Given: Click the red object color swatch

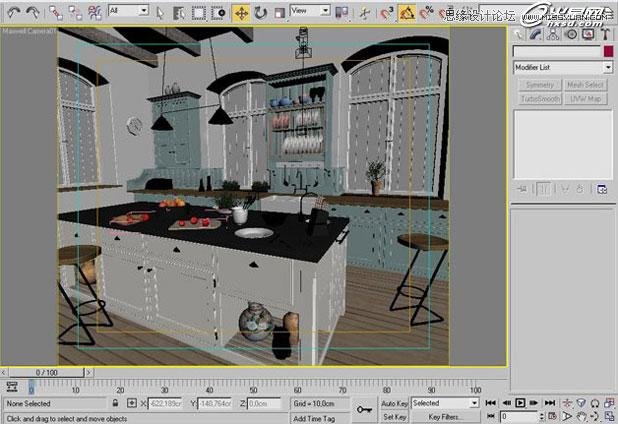Looking at the screenshot, I should tap(606, 50).
